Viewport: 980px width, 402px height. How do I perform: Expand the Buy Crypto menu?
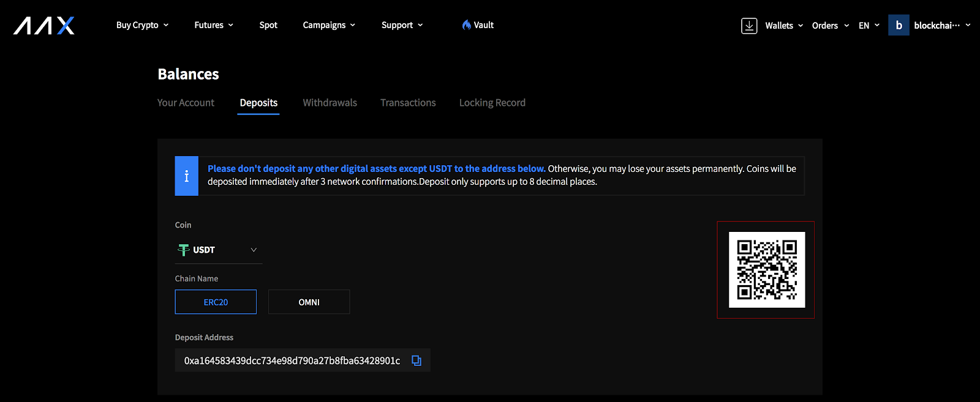pyautogui.click(x=142, y=25)
